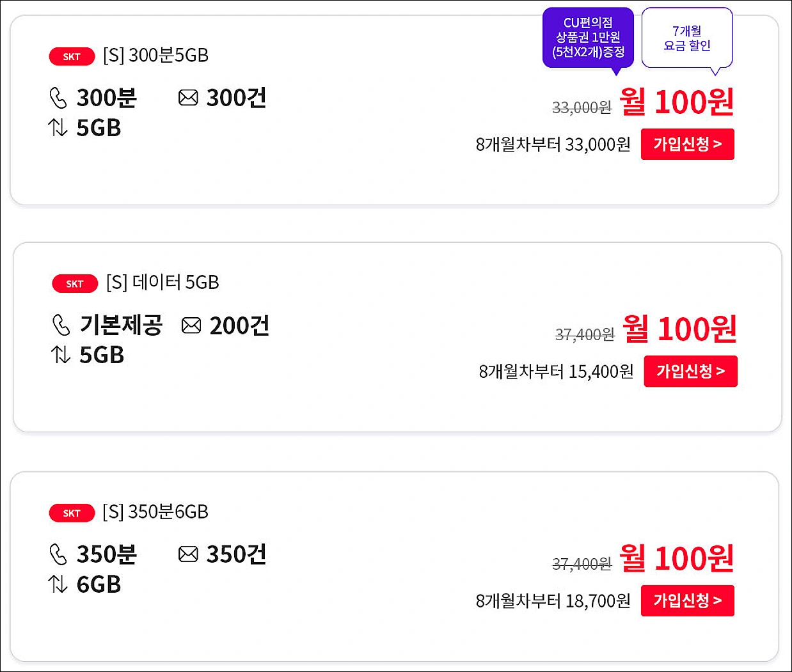
Task: Click the 가입신청 button for 데이터 5GB plan
Action: click(690, 371)
